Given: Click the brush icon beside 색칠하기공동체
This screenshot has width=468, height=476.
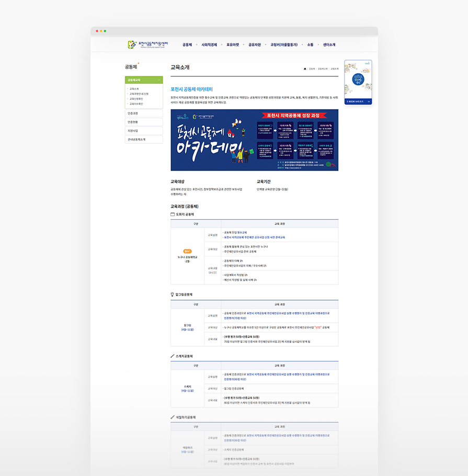Looking at the screenshot, I should coord(173,417).
